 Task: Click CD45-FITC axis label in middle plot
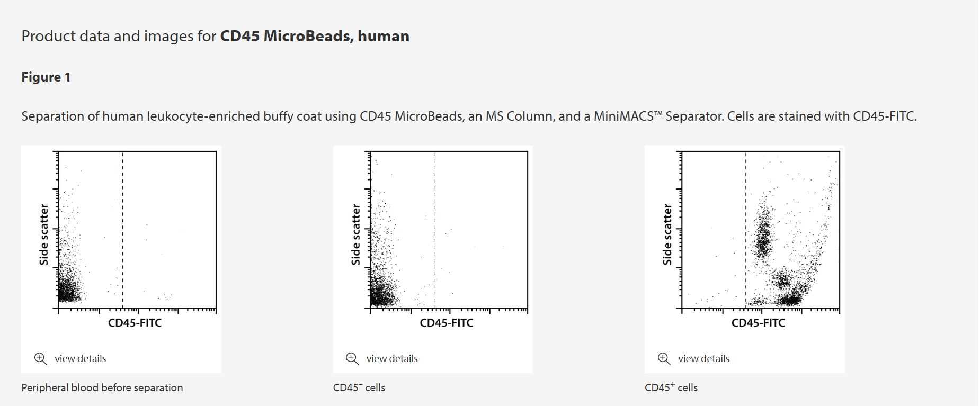pyautogui.click(x=447, y=323)
